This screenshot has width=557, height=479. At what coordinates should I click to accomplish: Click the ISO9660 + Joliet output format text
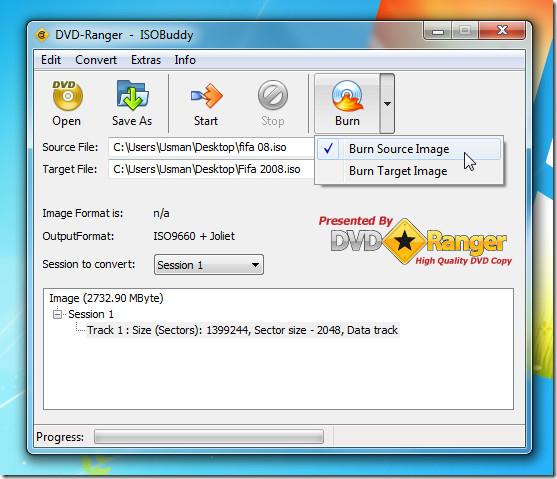coord(194,236)
